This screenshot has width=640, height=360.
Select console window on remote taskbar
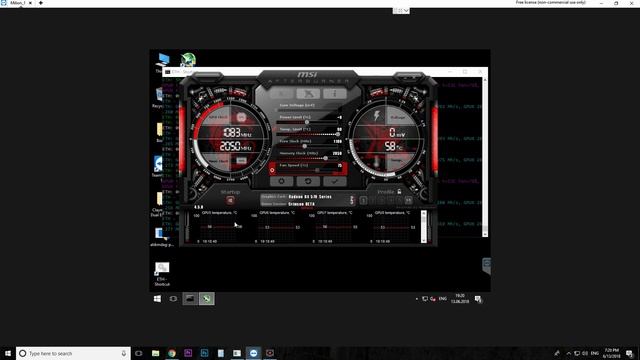point(190,299)
